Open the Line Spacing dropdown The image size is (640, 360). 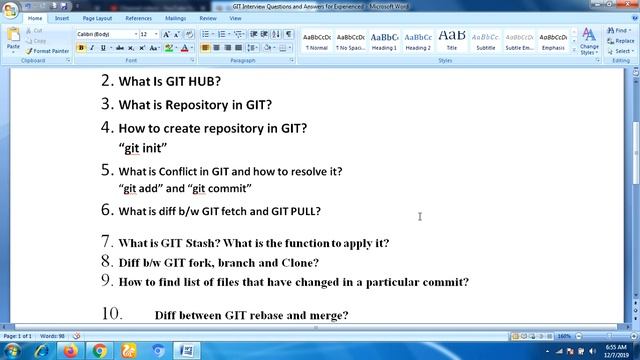(x=253, y=48)
